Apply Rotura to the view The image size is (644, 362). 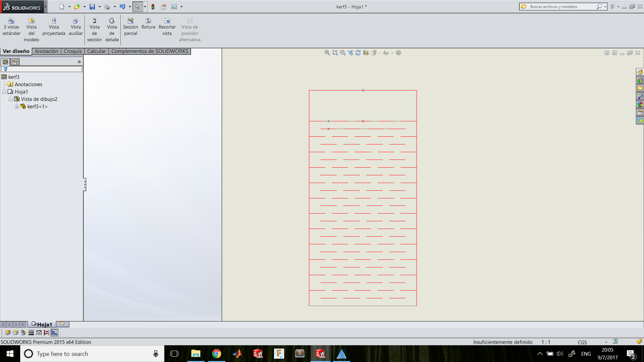point(148,24)
